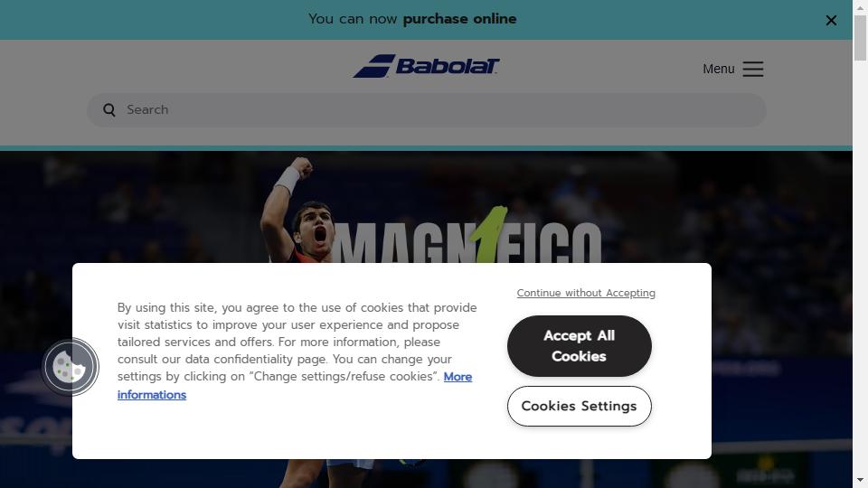Open the hamburger menu icon

[753, 69]
